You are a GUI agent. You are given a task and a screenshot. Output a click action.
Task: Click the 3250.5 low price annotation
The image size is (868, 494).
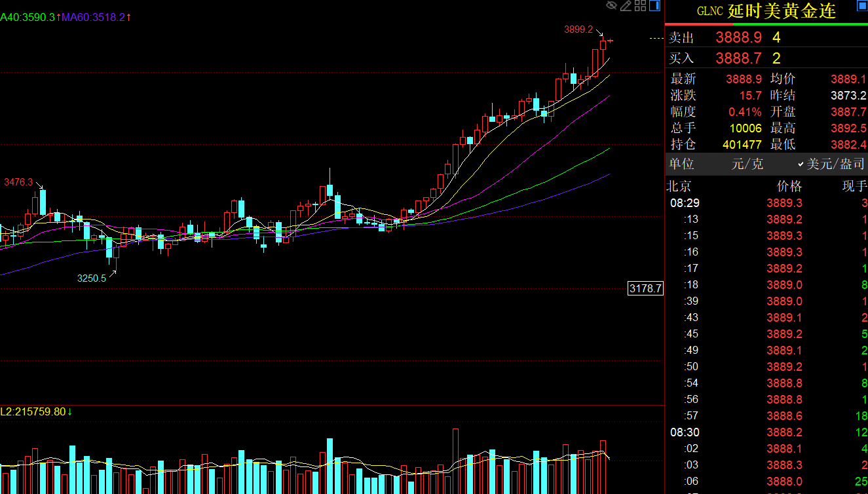91,278
